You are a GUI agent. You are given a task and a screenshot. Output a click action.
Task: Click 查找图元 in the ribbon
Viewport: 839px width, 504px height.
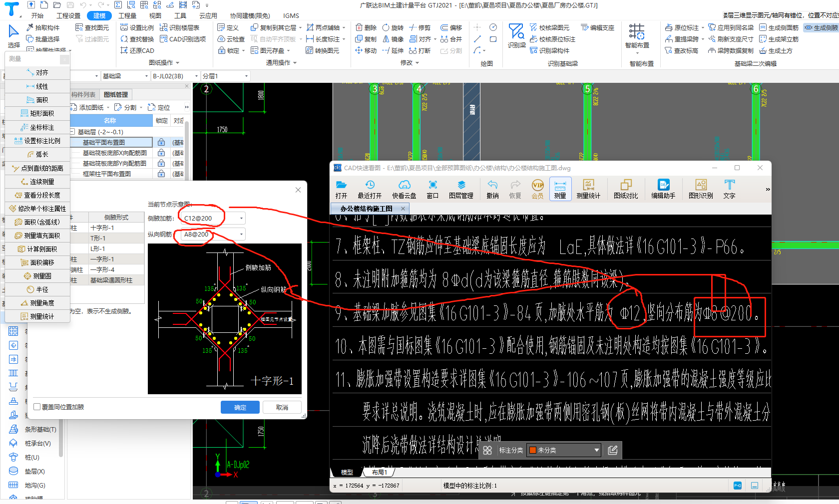(92, 27)
